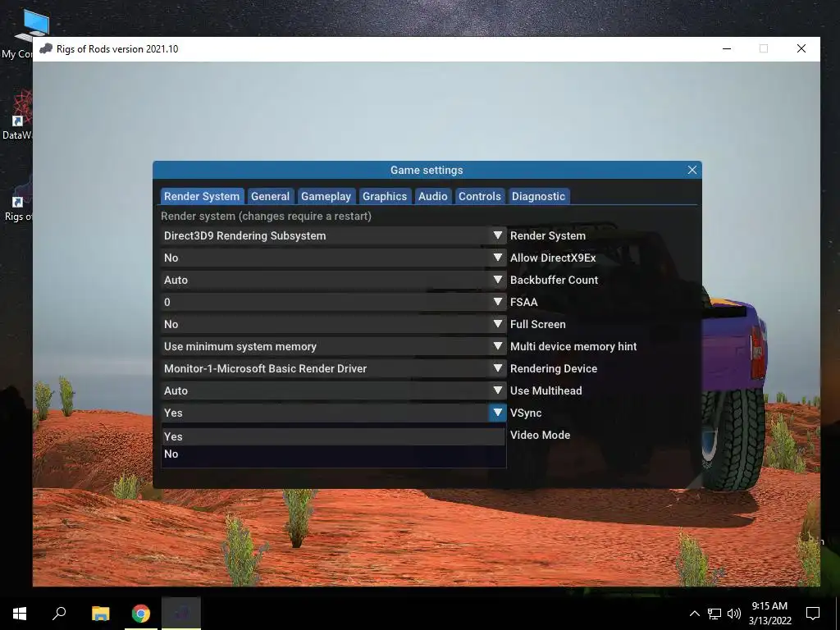
Task: Open the Windows Start menu
Action: [x=20, y=614]
